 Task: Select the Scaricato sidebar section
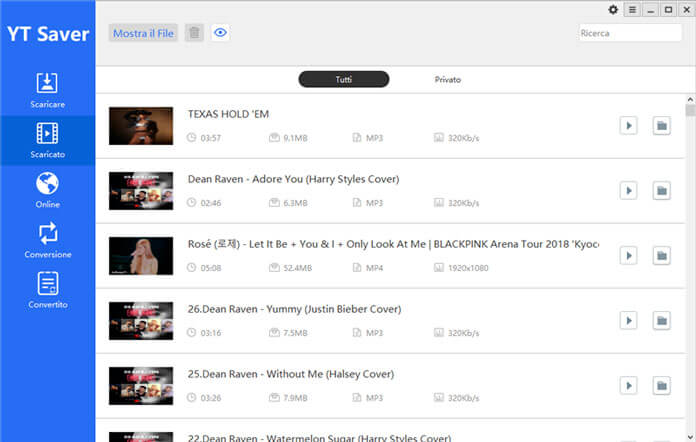tap(47, 140)
